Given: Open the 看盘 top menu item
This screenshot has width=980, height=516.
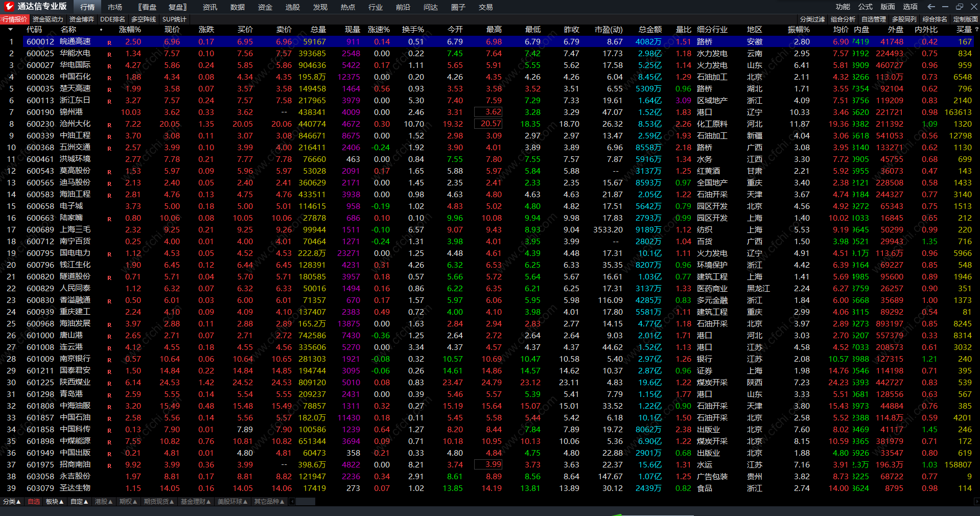Looking at the screenshot, I should pyautogui.click(x=148, y=7).
